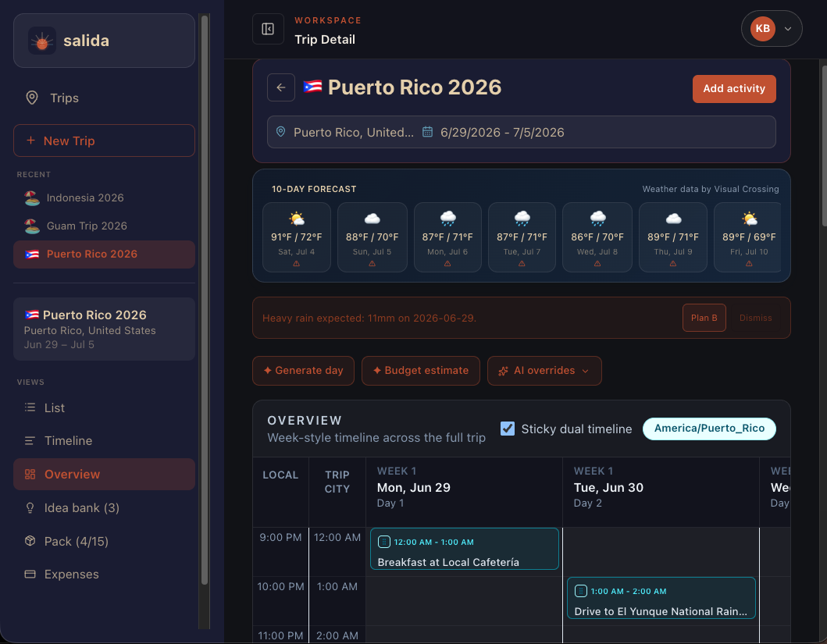Dismiss the heavy rain alert
Viewport: 827px width, 644px height.
point(755,318)
